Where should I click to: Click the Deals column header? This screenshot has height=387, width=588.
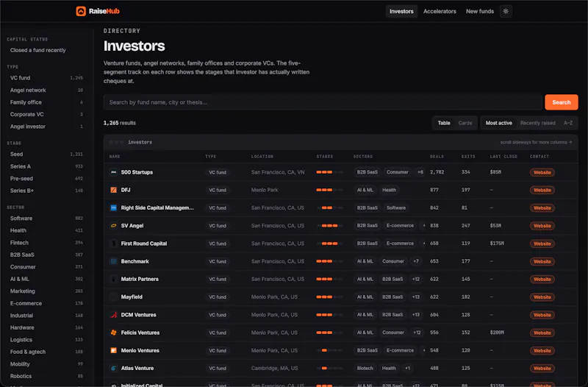click(437, 157)
